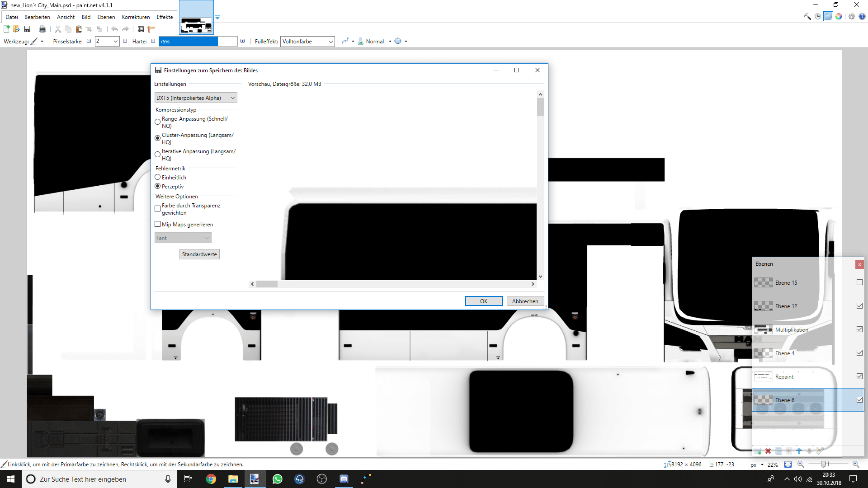Open the Normal blend mode dropdown
The image size is (868, 488).
(x=378, y=42)
